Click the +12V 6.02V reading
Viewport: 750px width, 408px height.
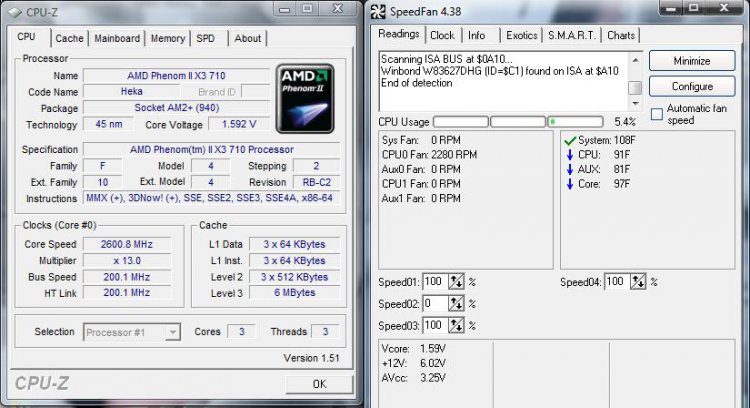[413, 364]
